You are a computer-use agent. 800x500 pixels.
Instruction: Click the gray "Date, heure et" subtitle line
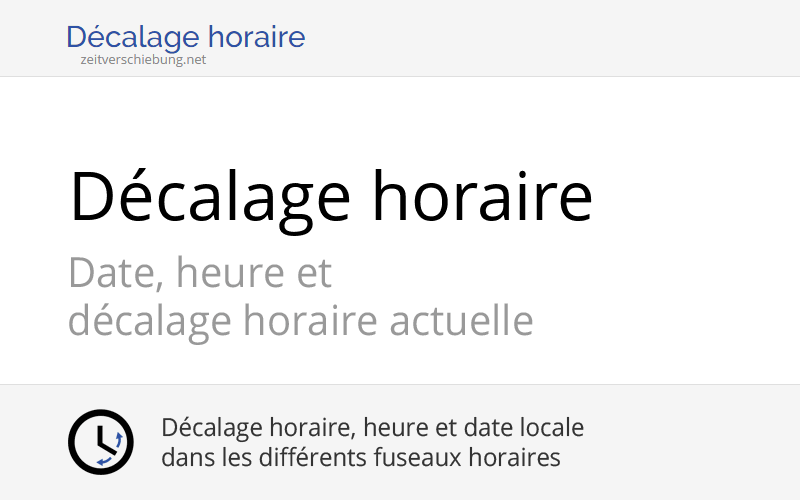point(200,272)
